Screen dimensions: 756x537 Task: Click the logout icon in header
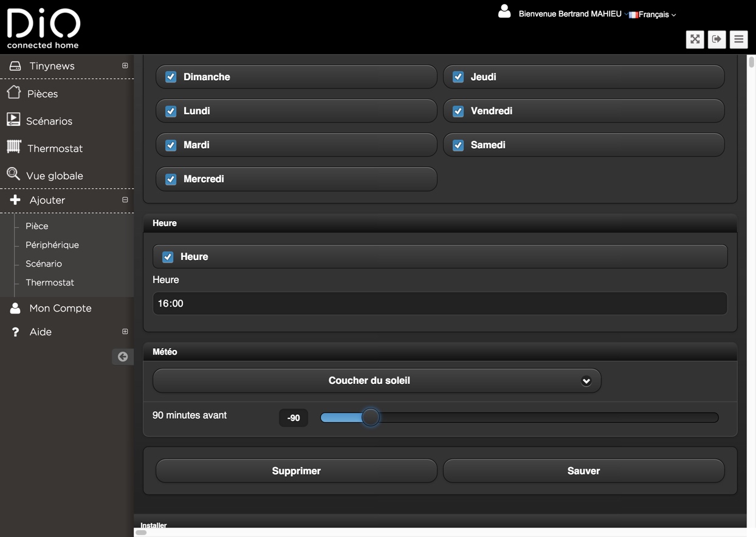[x=716, y=39]
